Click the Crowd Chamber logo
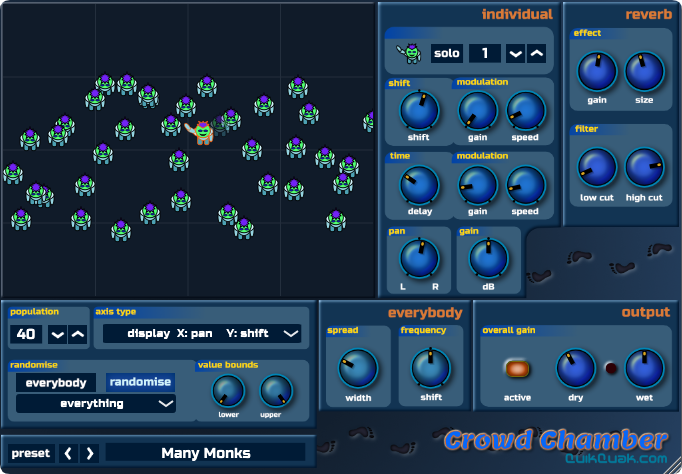Viewport: 682px width, 474px height. (x=556, y=439)
